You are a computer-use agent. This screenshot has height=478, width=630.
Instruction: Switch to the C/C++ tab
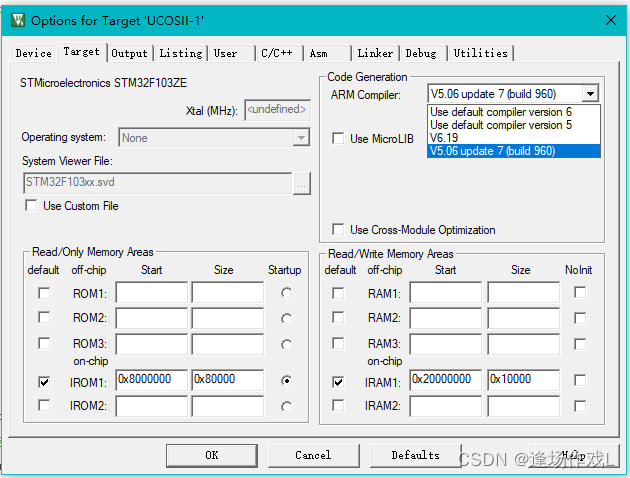pos(277,53)
